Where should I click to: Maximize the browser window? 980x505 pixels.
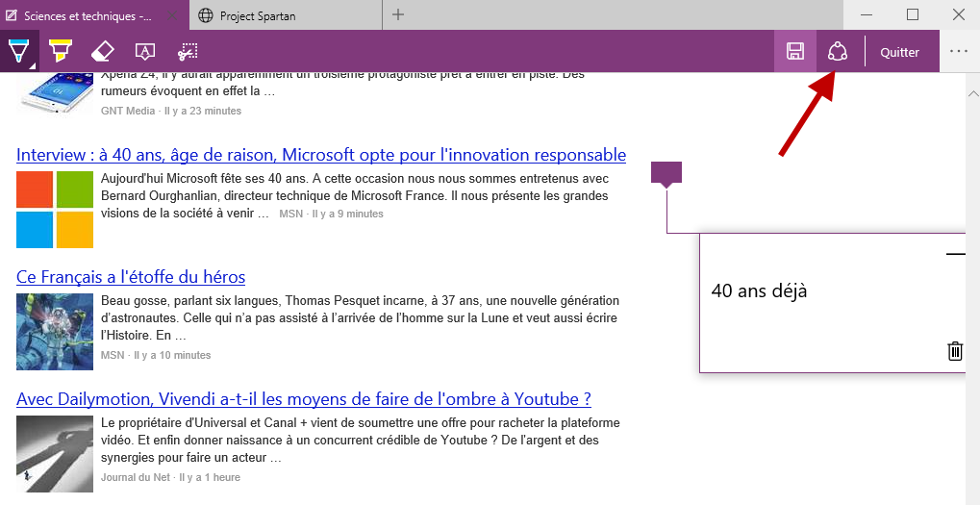click(x=913, y=14)
